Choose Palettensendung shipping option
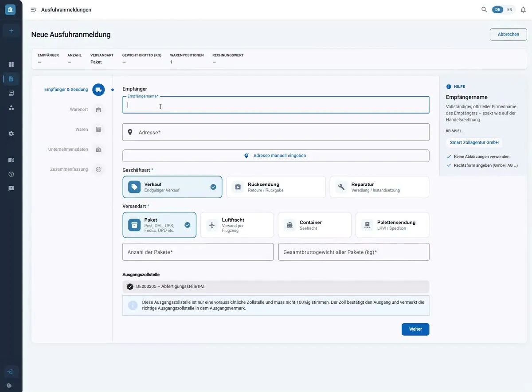 (392, 225)
